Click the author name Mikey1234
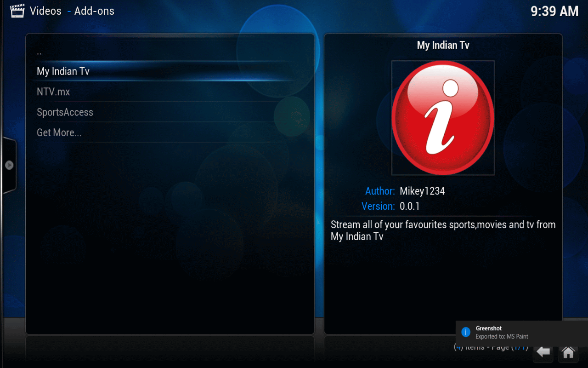This screenshot has width=588, height=368. coord(422,191)
